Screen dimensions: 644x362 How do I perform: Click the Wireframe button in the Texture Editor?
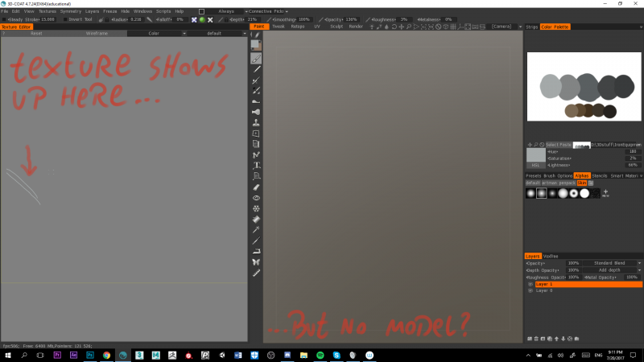coord(97,34)
